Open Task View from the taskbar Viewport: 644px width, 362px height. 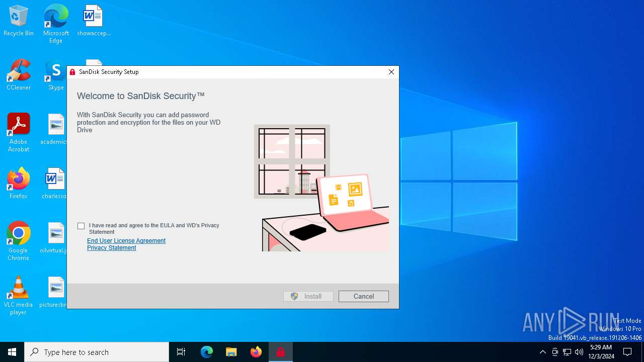[x=181, y=352]
